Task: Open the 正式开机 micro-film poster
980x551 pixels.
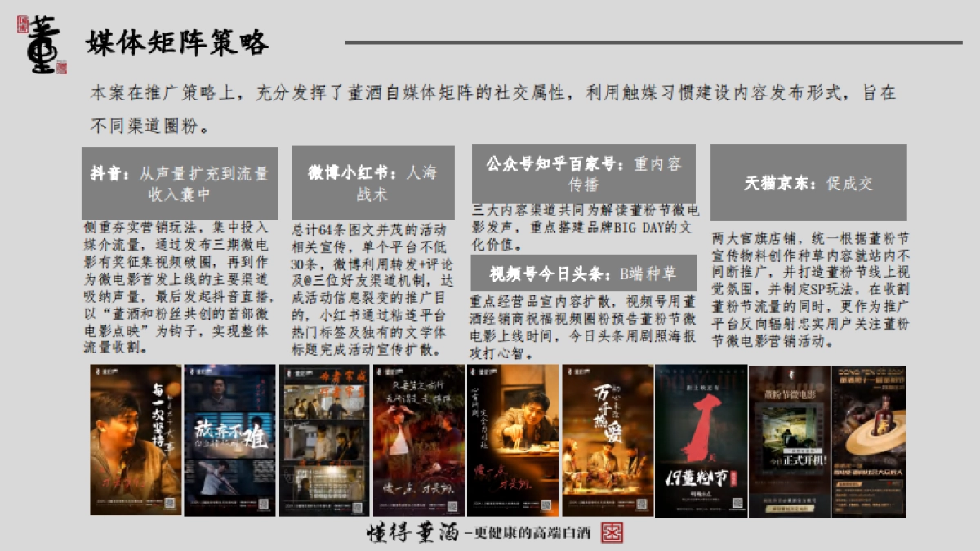Action: coord(787,439)
